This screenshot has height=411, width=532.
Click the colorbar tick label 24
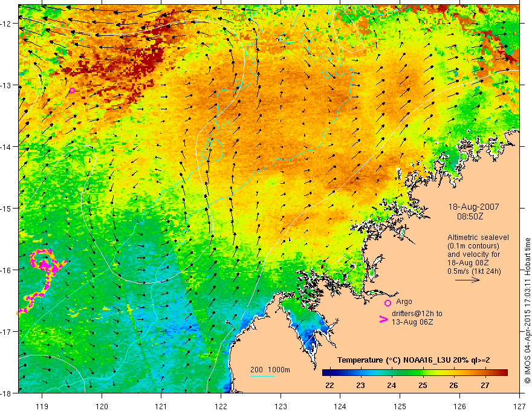[391, 386]
